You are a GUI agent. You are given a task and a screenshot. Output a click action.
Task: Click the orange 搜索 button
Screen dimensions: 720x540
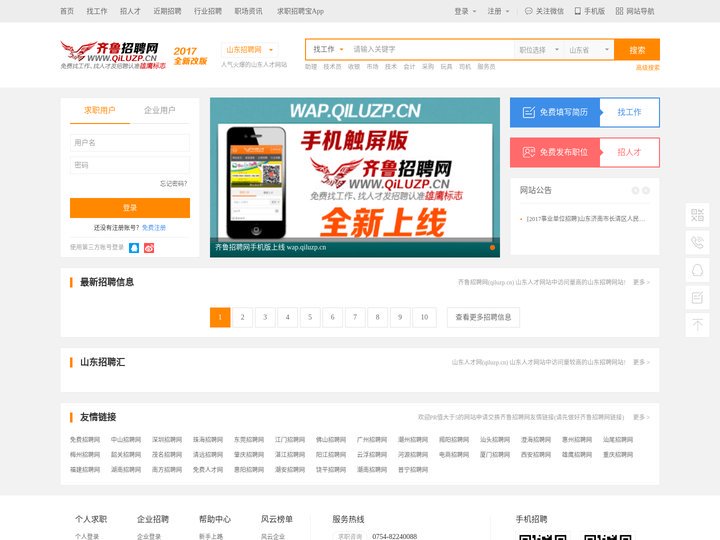637,50
